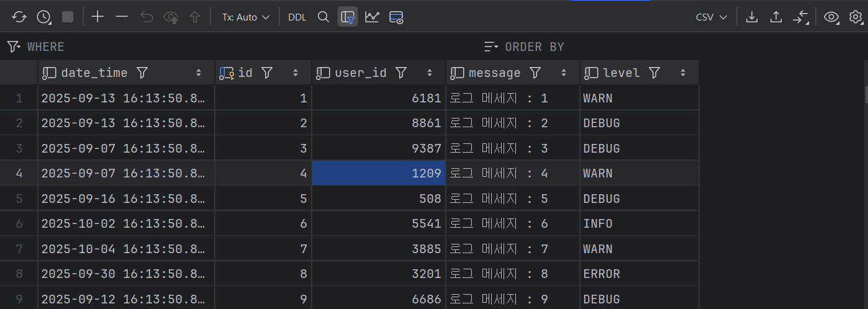
Task: Expand the CSV export format dropdown
Action: pos(711,17)
